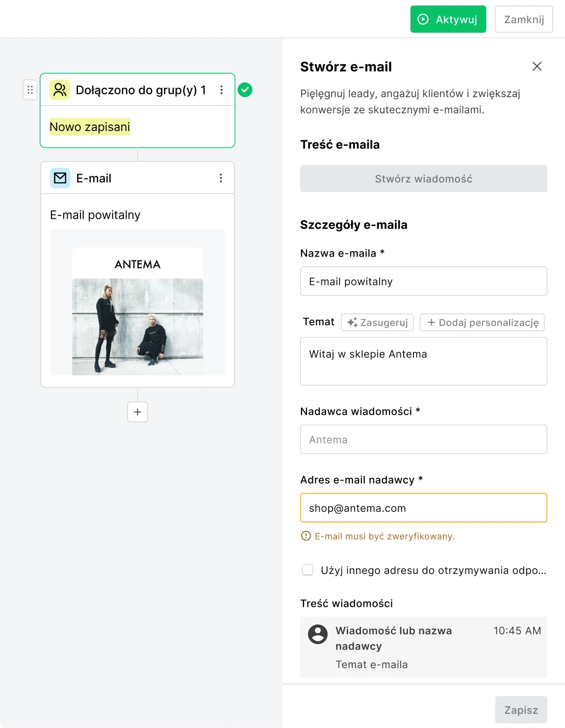The width and height of the screenshot is (565, 728).
Task: Click Zasugeruj to suggest a subject
Action: point(377,322)
